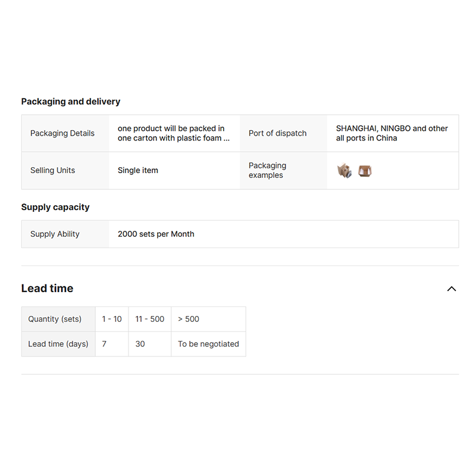The width and height of the screenshot is (476, 476).
Task: Click the Single item value
Action: [138, 170]
